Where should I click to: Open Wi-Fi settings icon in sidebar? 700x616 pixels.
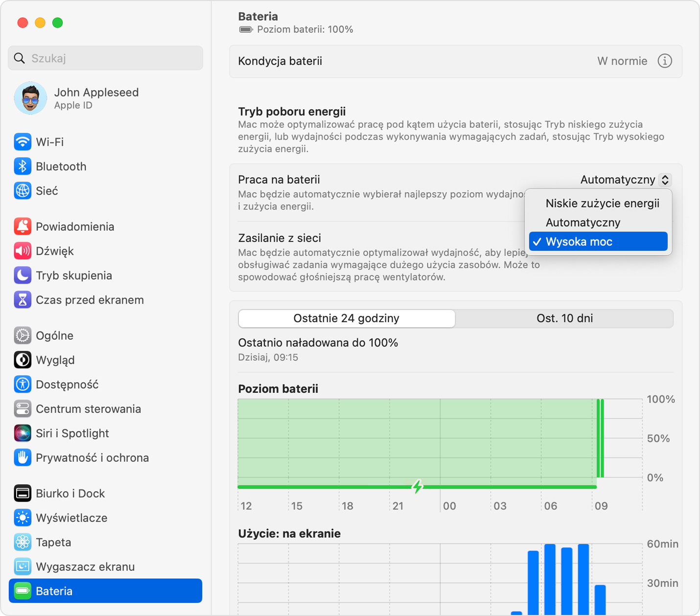[23, 142]
